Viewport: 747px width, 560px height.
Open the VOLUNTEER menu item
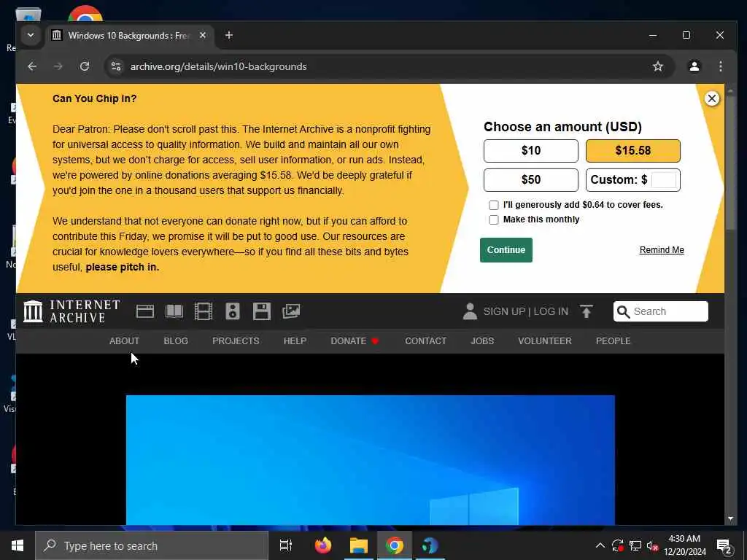544,341
